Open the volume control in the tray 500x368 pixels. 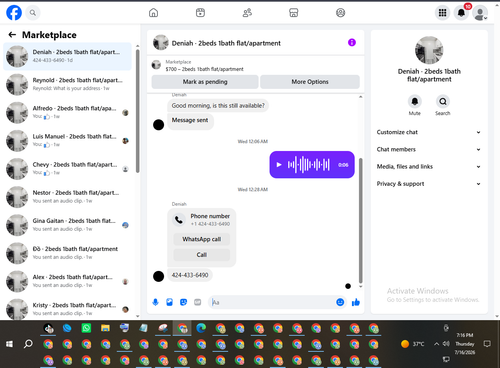(x=446, y=344)
